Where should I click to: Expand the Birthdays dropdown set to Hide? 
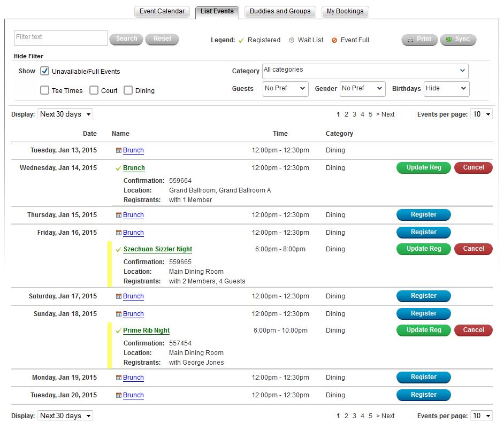(446, 89)
